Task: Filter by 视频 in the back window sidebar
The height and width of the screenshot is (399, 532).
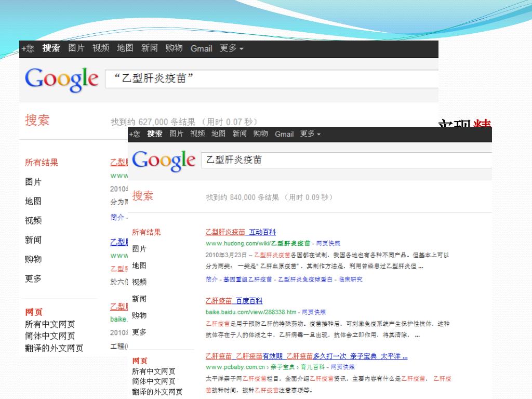Action: [x=33, y=220]
